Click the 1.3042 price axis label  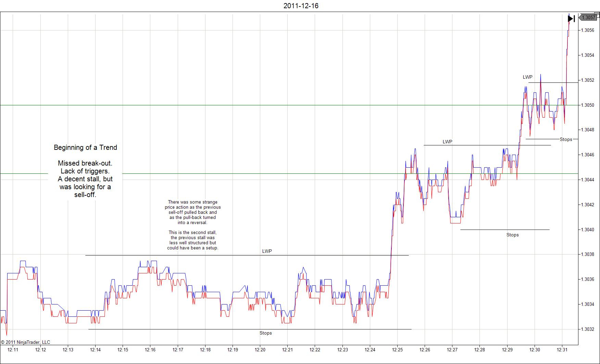(588, 205)
